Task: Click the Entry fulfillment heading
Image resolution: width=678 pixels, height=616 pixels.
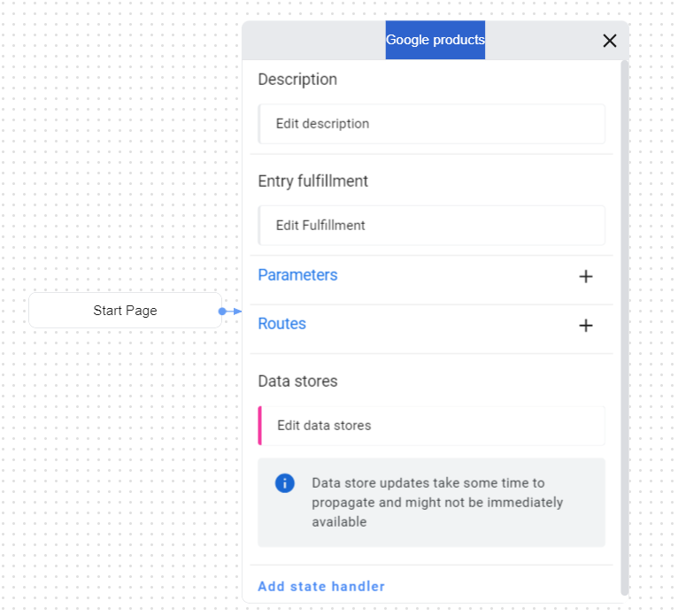Action: click(313, 181)
